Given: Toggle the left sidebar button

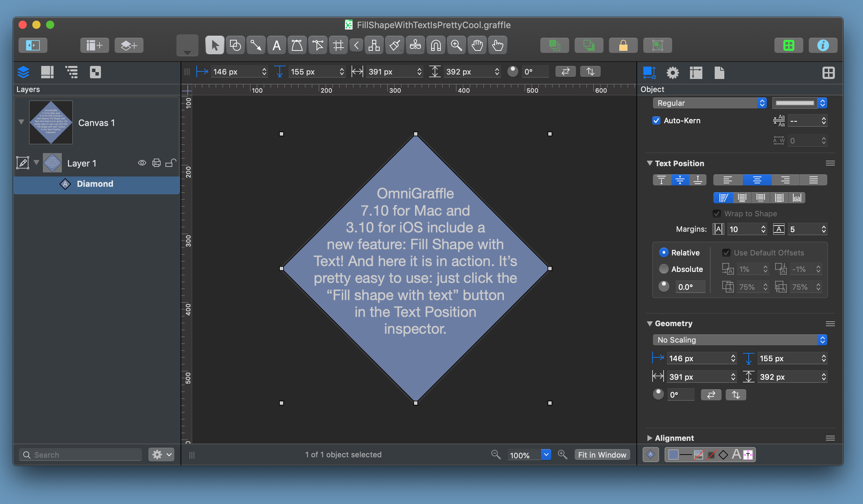Looking at the screenshot, I should pyautogui.click(x=33, y=45).
